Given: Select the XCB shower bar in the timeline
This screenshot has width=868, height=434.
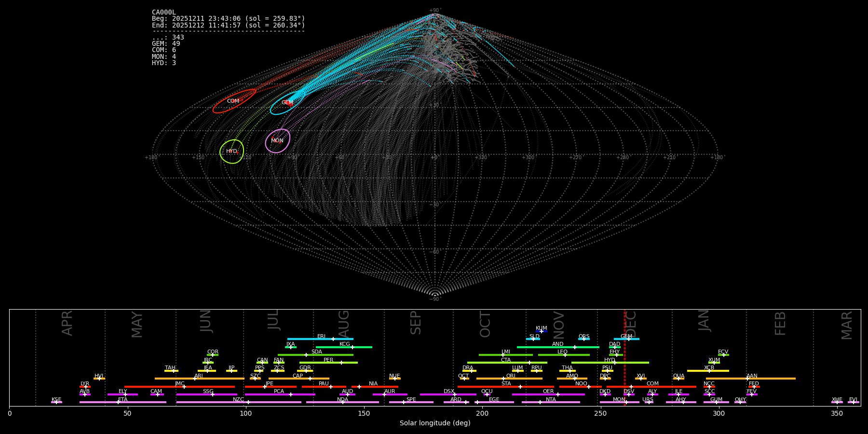Looking at the screenshot, I should tap(708, 371).
